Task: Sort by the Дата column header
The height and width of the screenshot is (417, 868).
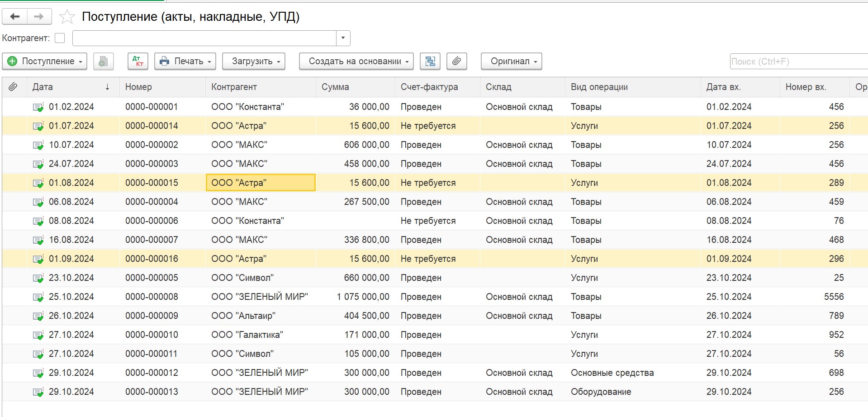Action: tap(72, 87)
